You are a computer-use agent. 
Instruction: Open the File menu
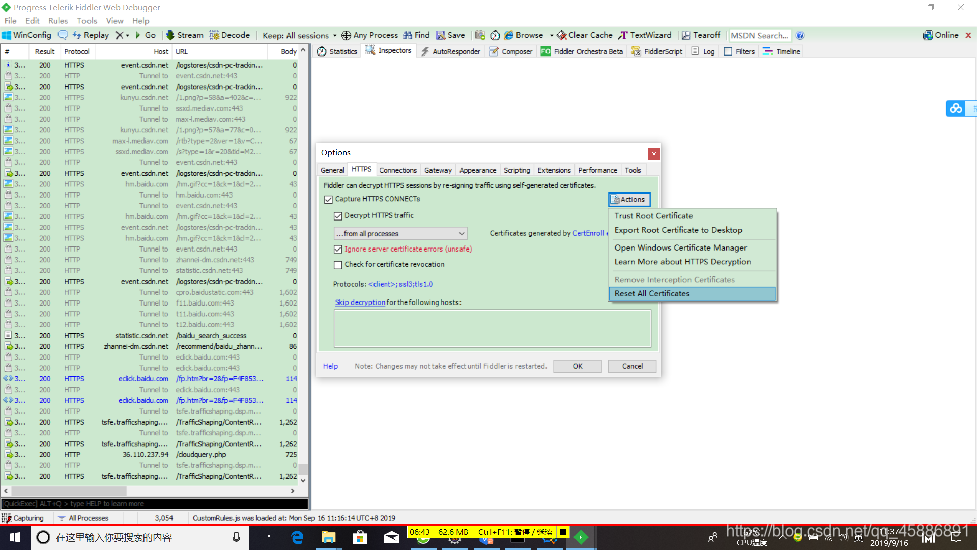coord(11,21)
